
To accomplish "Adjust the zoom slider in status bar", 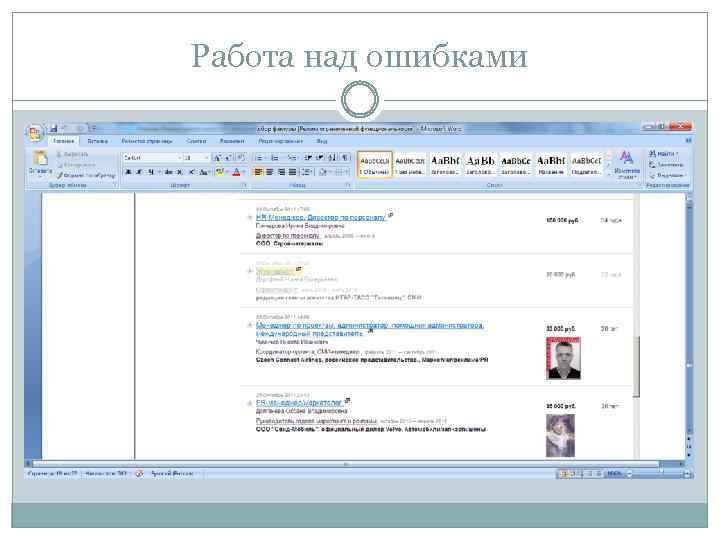I will click(x=661, y=473).
